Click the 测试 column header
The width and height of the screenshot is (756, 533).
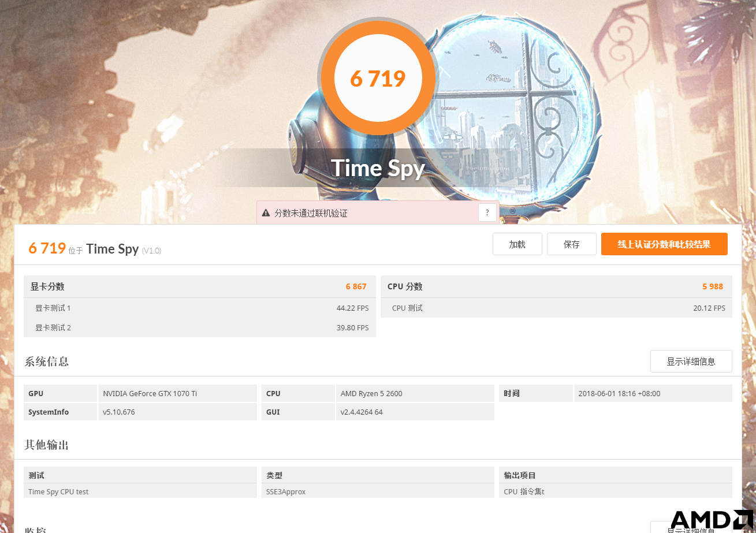[140, 475]
